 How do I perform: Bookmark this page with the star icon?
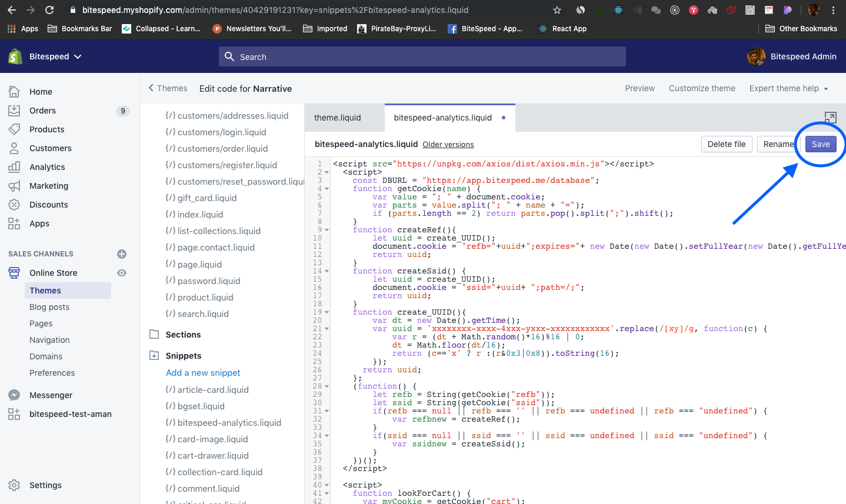click(x=557, y=10)
